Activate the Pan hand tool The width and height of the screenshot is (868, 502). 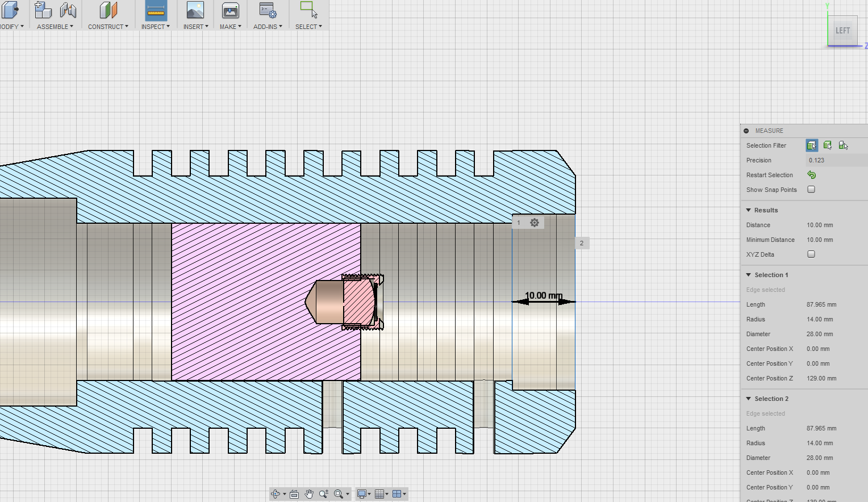(x=309, y=494)
